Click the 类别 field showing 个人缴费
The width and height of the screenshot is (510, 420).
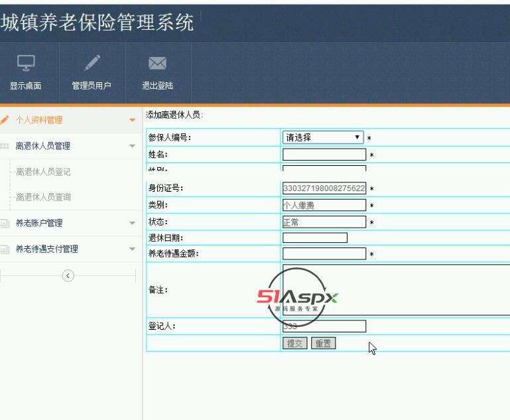(324, 205)
